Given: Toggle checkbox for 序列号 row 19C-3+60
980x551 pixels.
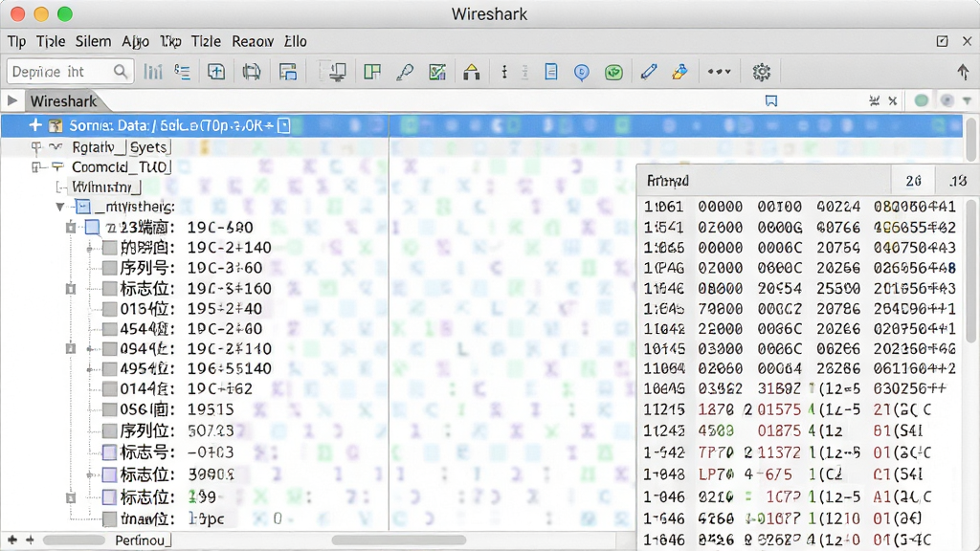Looking at the screenshot, I should coord(109,268).
